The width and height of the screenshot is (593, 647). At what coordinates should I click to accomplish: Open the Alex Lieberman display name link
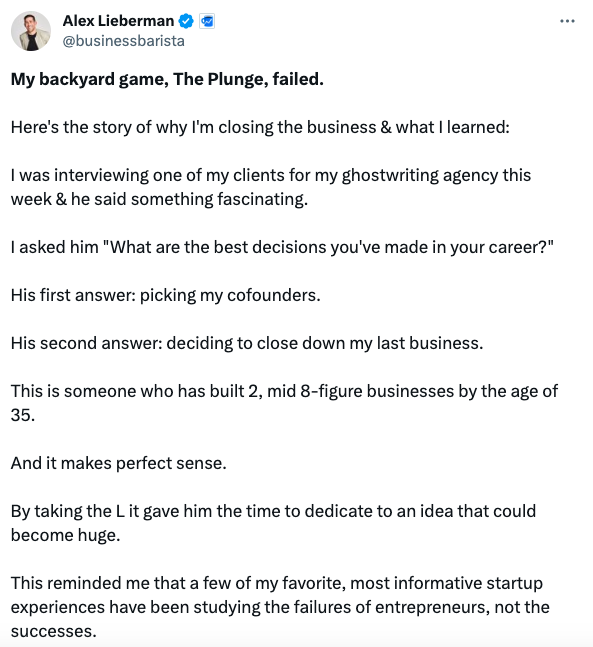118,21
